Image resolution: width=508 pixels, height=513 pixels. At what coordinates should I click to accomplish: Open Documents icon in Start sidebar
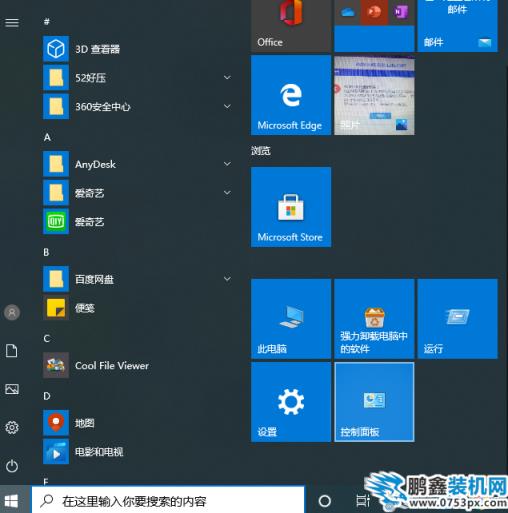tap(12, 351)
